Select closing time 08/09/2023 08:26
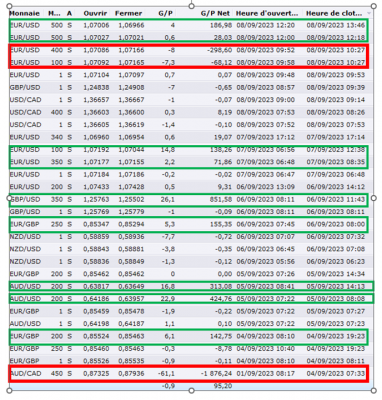 point(336,112)
